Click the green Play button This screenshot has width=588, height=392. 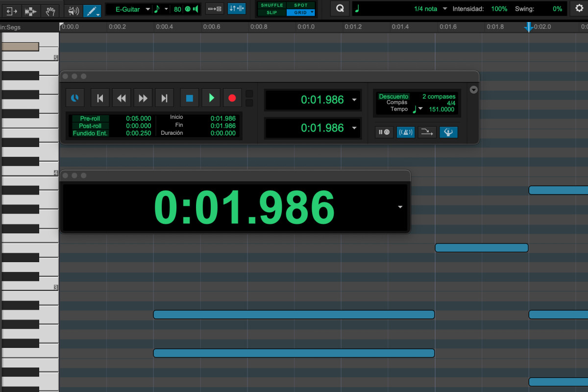coord(211,98)
